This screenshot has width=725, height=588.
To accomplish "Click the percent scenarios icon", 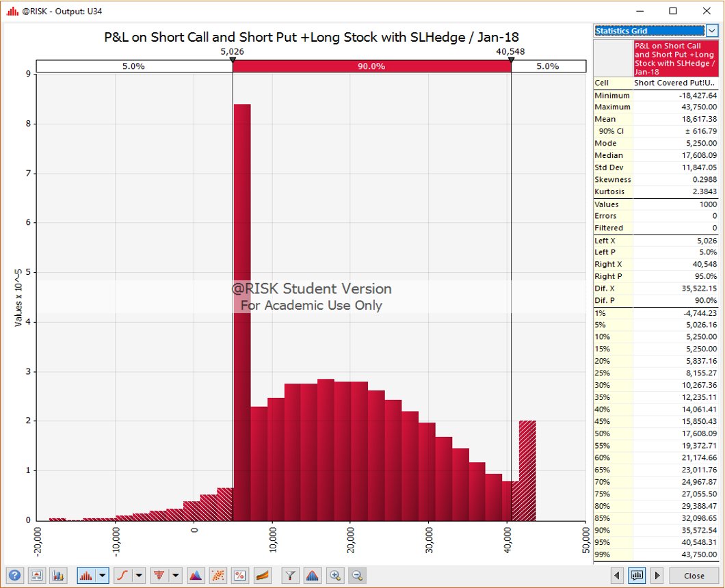I will point(239,576).
